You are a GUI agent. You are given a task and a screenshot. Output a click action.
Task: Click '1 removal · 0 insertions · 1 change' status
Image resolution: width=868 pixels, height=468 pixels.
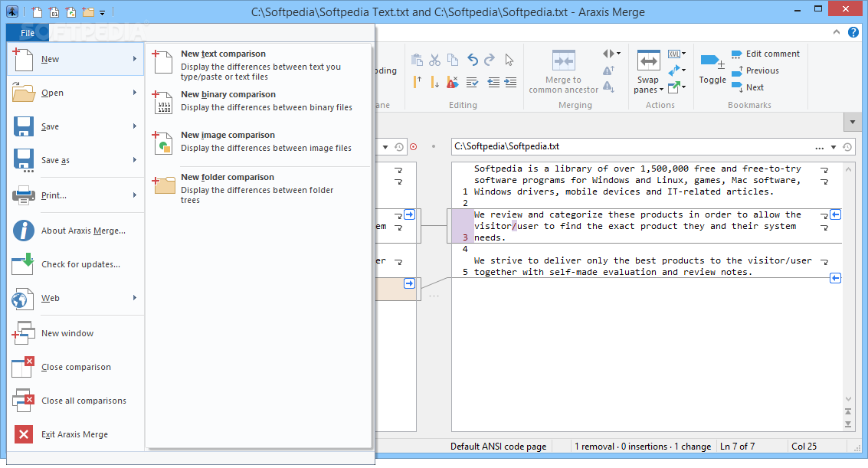pyautogui.click(x=643, y=447)
